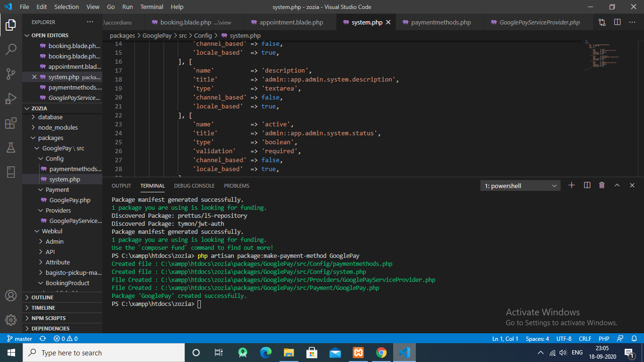The image size is (644, 362).
Task: Open the Project Manager icon in activity bar
Action: click(11, 172)
